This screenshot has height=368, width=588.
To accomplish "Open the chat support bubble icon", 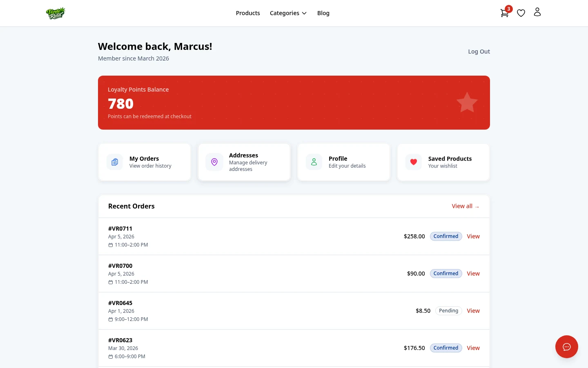I will pyautogui.click(x=567, y=347).
